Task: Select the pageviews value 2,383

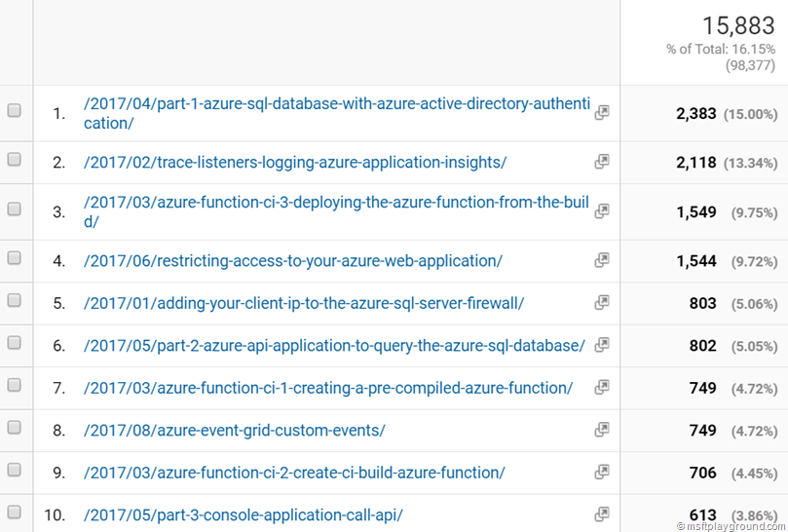Action: click(696, 114)
